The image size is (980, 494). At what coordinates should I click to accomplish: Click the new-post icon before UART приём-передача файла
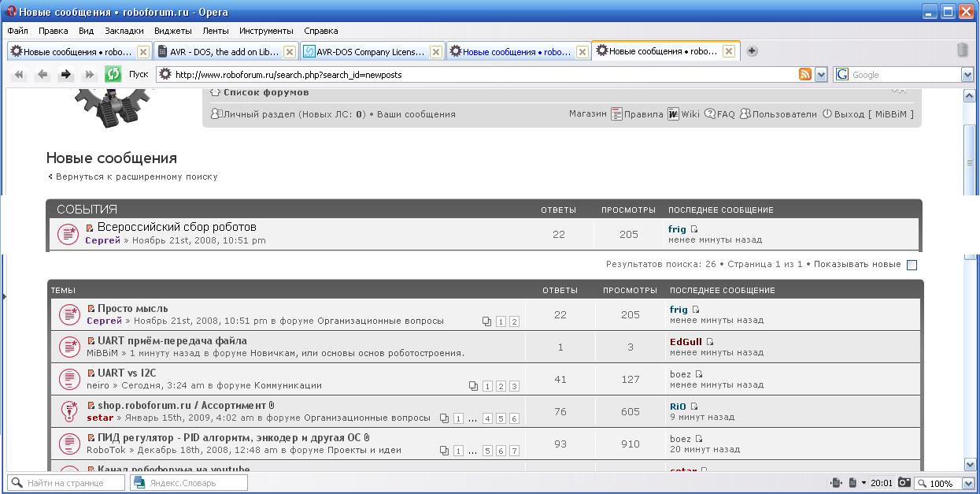91,341
